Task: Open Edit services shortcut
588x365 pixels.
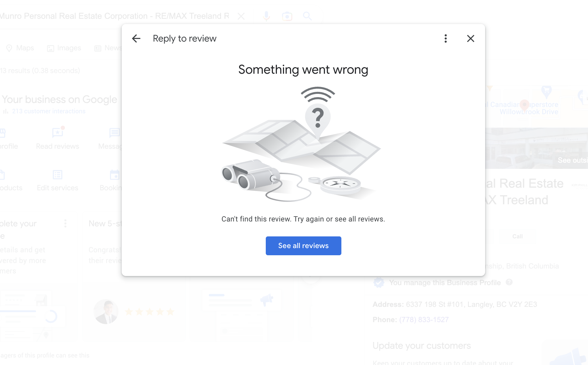Action: (x=58, y=181)
